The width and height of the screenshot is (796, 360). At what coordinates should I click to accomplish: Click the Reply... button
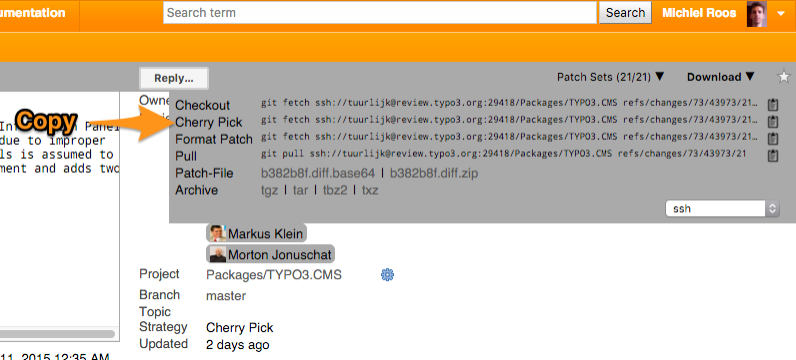pyautogui.click(x=174, y=79)
